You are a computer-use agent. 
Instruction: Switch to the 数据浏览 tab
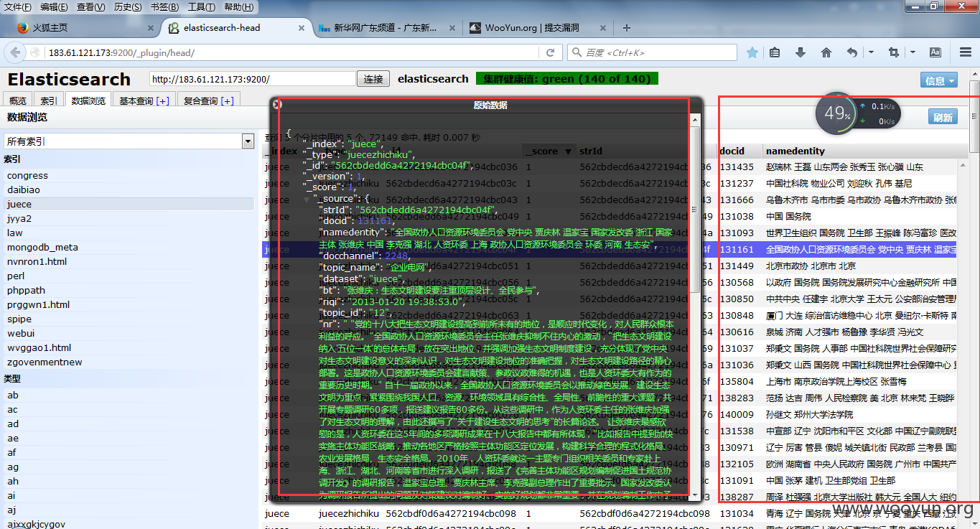(89, 100)
